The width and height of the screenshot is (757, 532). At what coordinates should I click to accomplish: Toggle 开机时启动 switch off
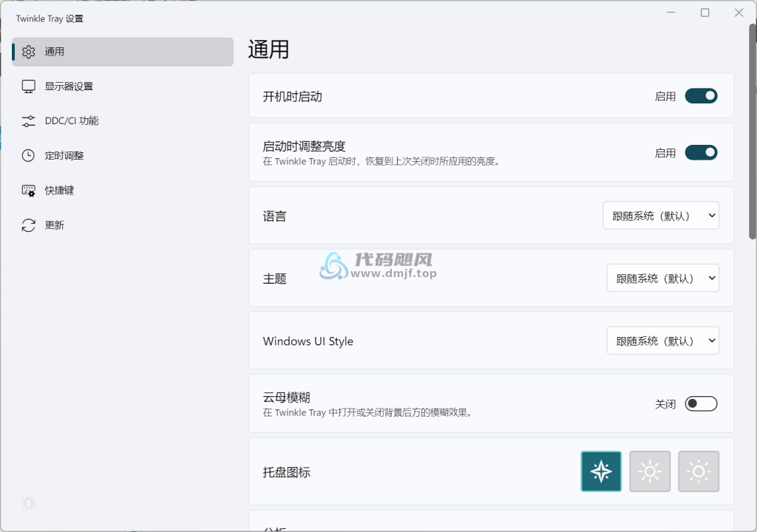701,96
